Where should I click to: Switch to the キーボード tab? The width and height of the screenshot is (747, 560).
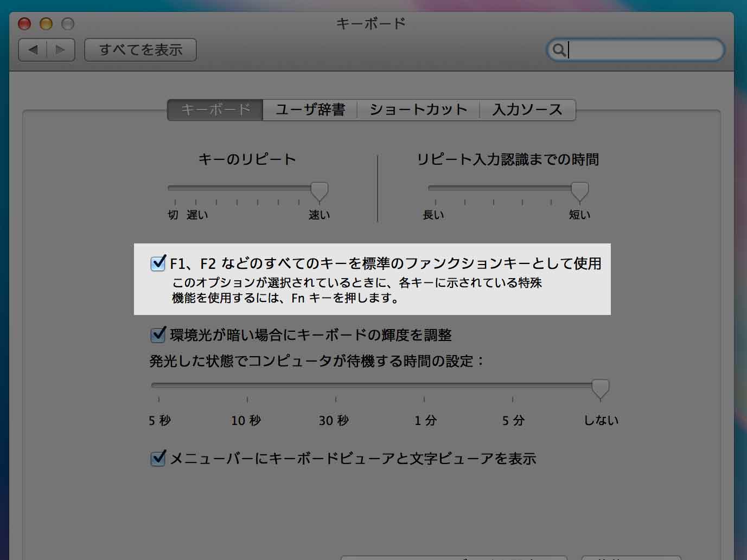(215, 110)
